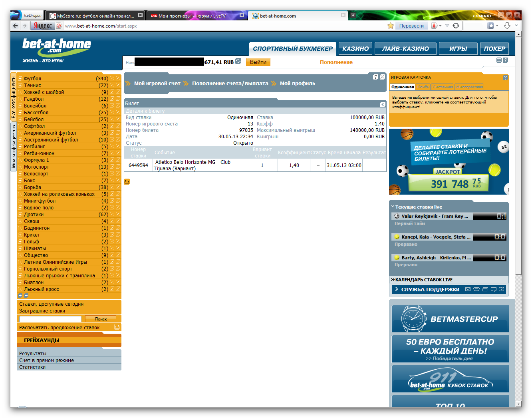Viewport: 532px width, 418px height.
Task: Click the Выйти logout button
Action: 258,62
